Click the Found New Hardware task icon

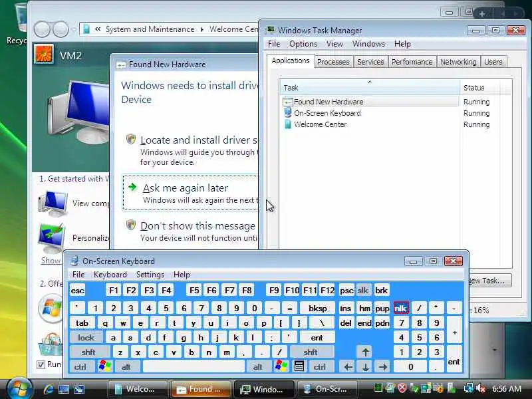tap(287, 102)
